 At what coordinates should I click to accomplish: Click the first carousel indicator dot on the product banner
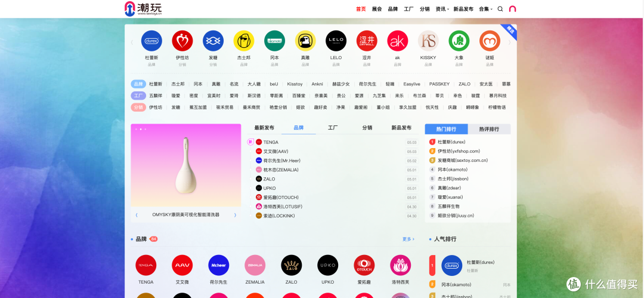point(136,129)
